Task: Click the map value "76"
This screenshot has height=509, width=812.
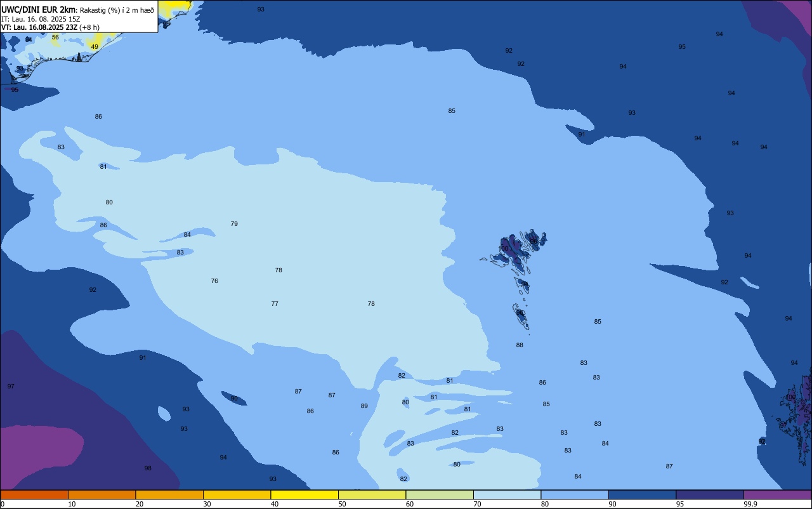Action: (x=214, y=281)
